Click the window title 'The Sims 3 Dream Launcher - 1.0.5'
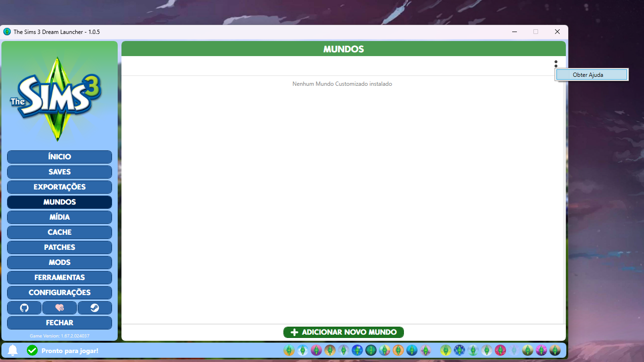Screen dimensions: 644x362 [x=56, y=32]
